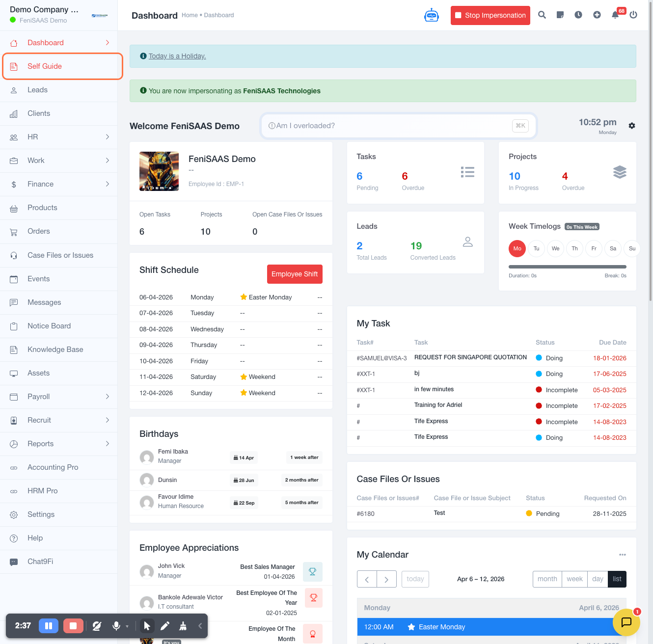Open the sticky notes icon in header
Image resolution: width=653 pixels, height=644 pixels.
pos(560,15)
